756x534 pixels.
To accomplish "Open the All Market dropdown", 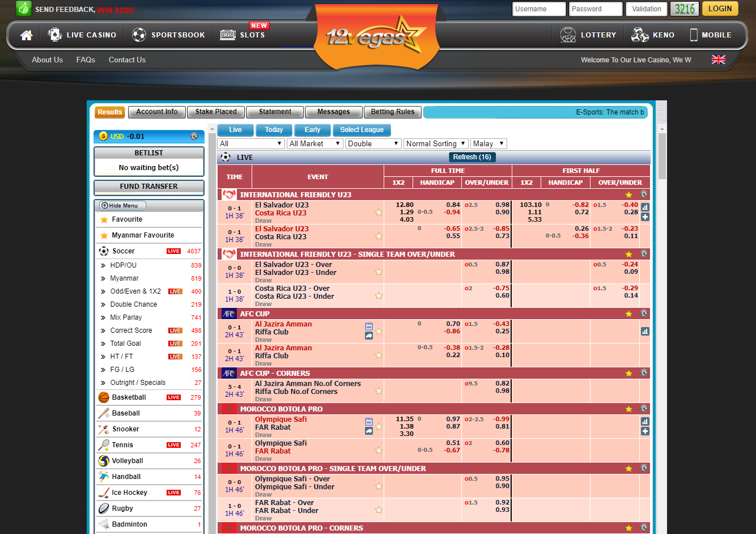I will (315, 144).
